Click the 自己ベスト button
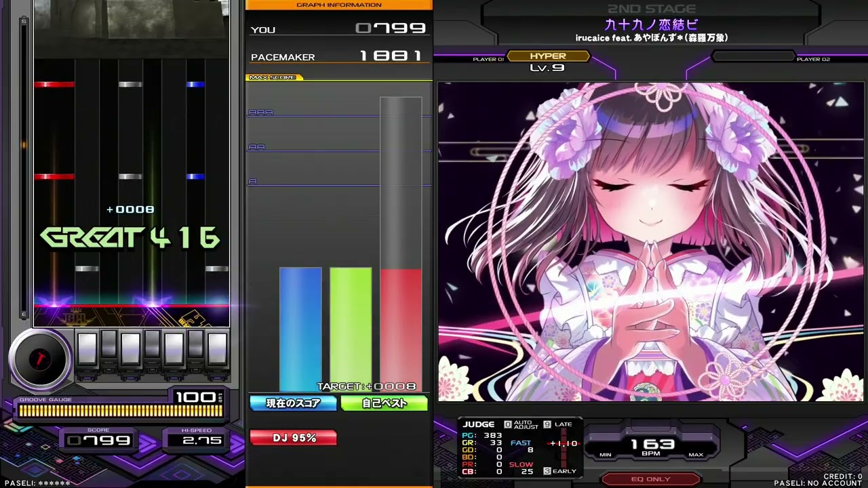The height and width of the screenshot is (488, 868). pos(384,403)
